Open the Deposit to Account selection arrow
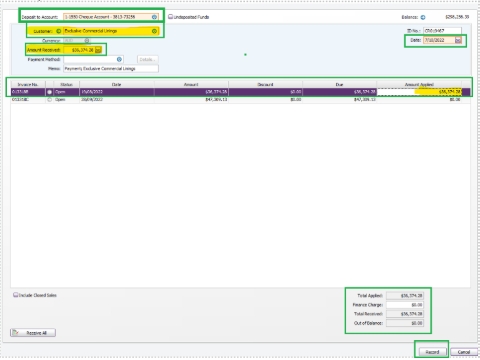Image resolution: width=480 pixels, height=360 pixels. [x=154, y=17]
